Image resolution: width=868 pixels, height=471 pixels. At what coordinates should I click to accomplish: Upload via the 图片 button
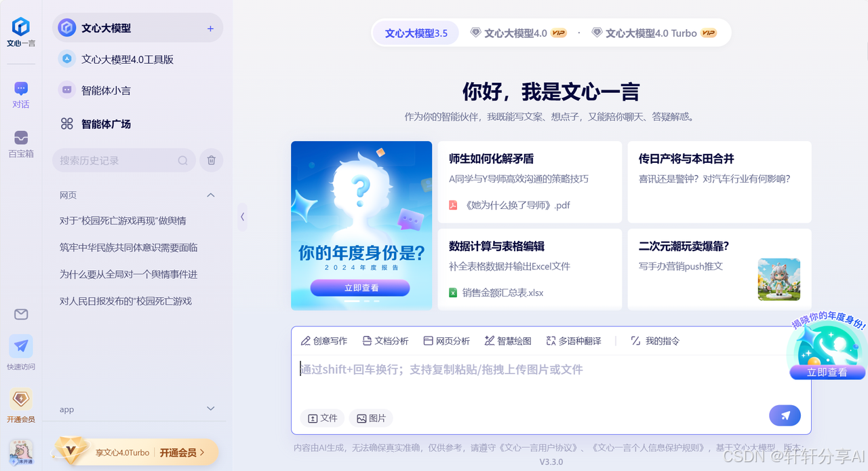click(371, 418)
